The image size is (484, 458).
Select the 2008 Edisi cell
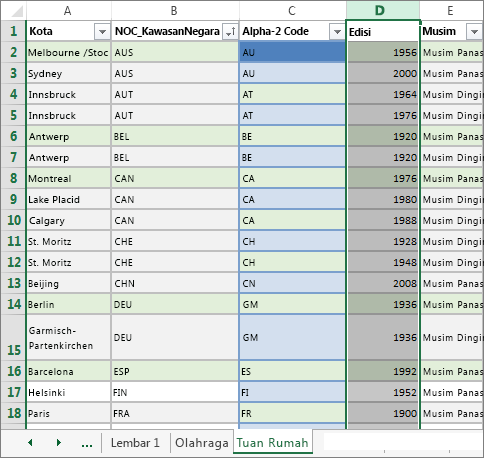point(383,283)
